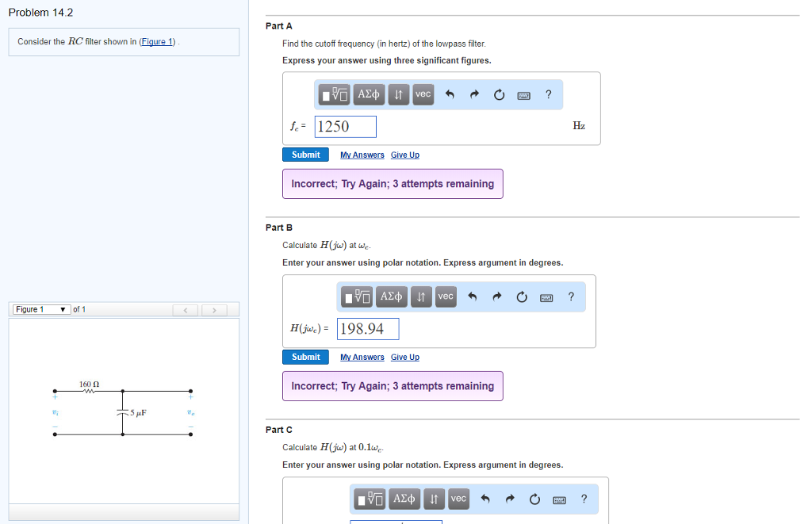The width and height of the screenshot is (812, 524).
Task: View My Answers for Part B
Action: [x=362, y=358]
